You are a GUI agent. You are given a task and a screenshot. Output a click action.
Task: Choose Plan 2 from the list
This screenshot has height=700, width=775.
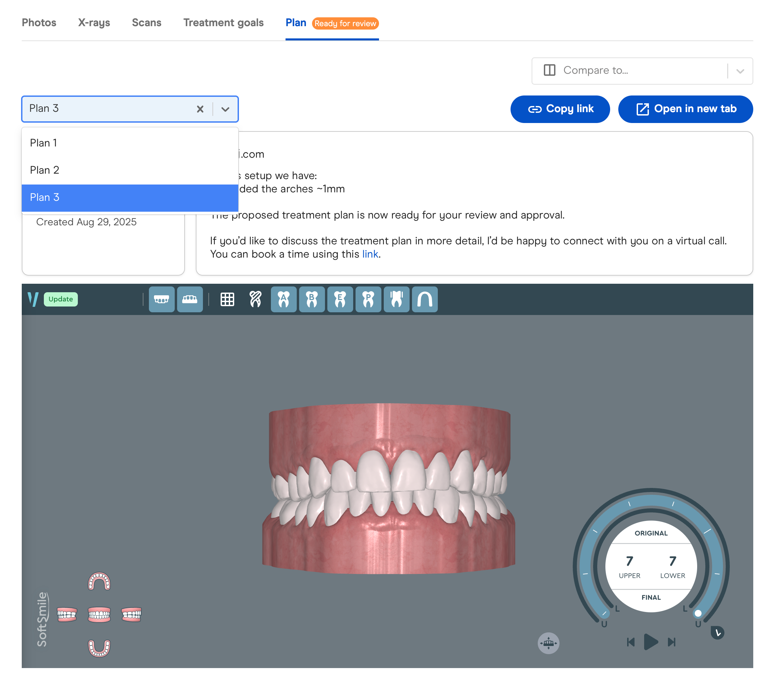click(45, 170)
